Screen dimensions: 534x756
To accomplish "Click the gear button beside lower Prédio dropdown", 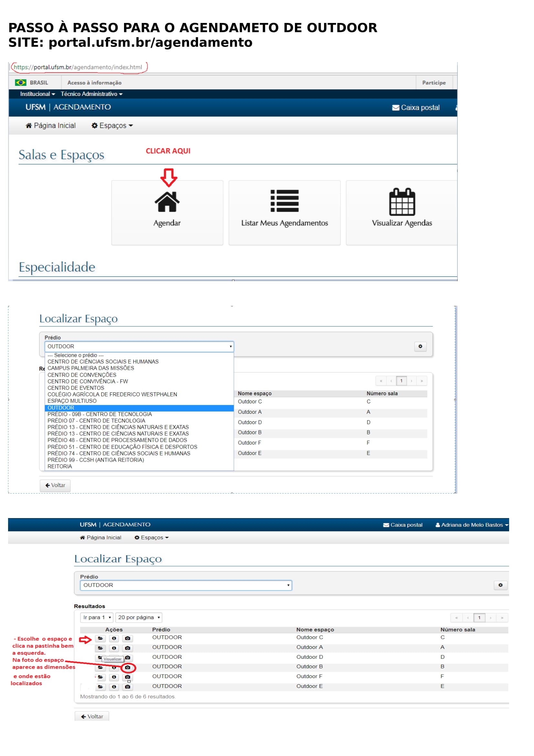I will click(500, 585).
